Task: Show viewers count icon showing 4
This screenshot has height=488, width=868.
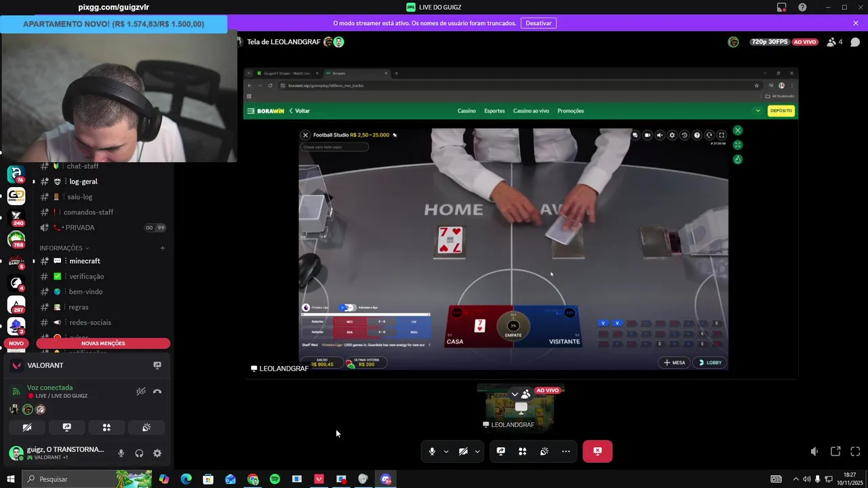Action: (x=835, y=42)
